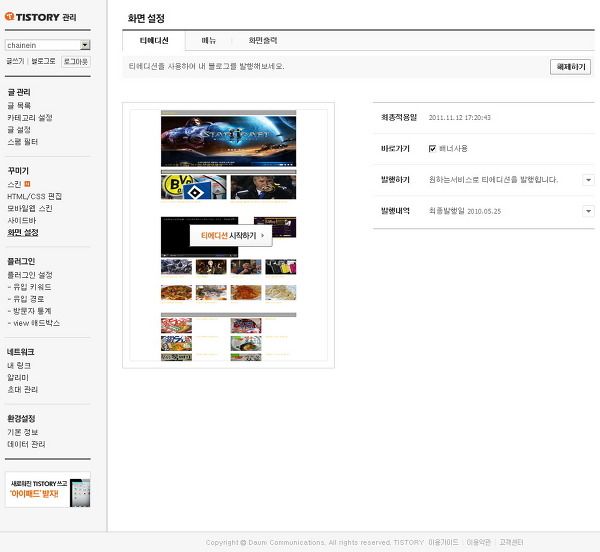Open 유입 키워드 in sidebar
Image resolution: width=600 pixels, height=552 pixels.
coord(29,287)
